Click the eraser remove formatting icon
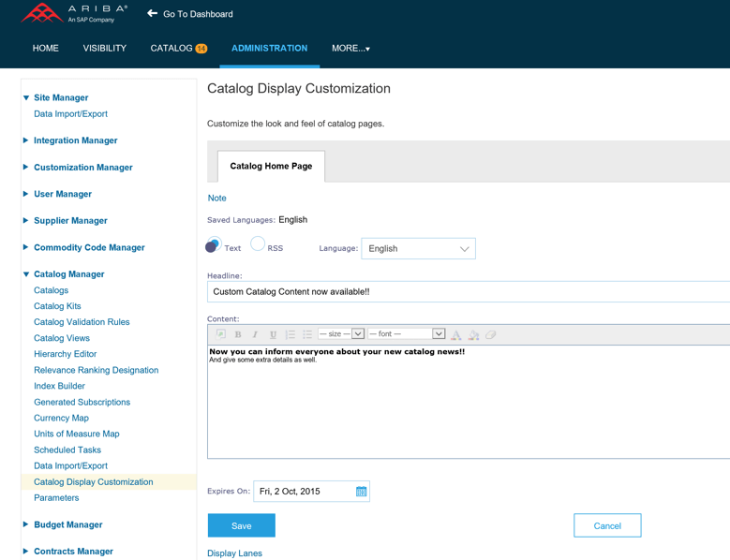This screenshot has height=560, width=730. [x=490, y=334]
